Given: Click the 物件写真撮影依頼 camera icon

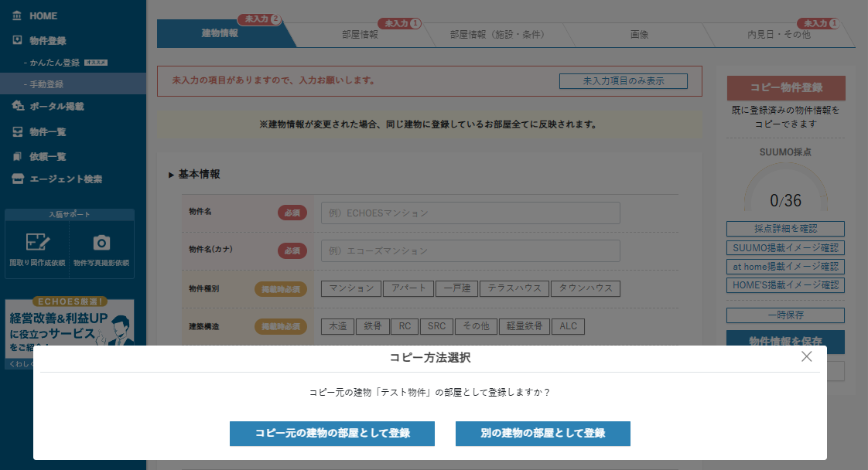Looking at the screenshot, I should coord(101,243).
